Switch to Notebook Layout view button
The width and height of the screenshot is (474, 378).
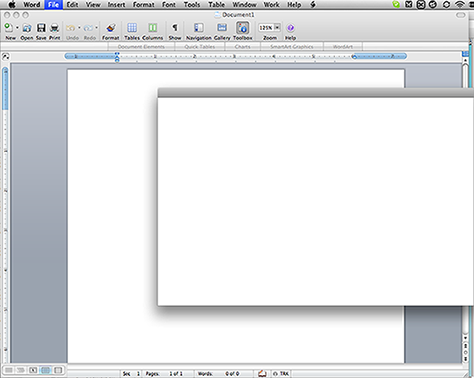click(x=58, y=370)
